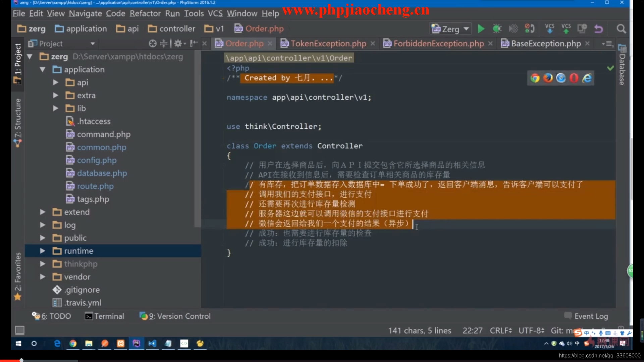
Task: Toggle the 2: Favorites side panel
Action: pyautogui.click(x=17, y=277)
